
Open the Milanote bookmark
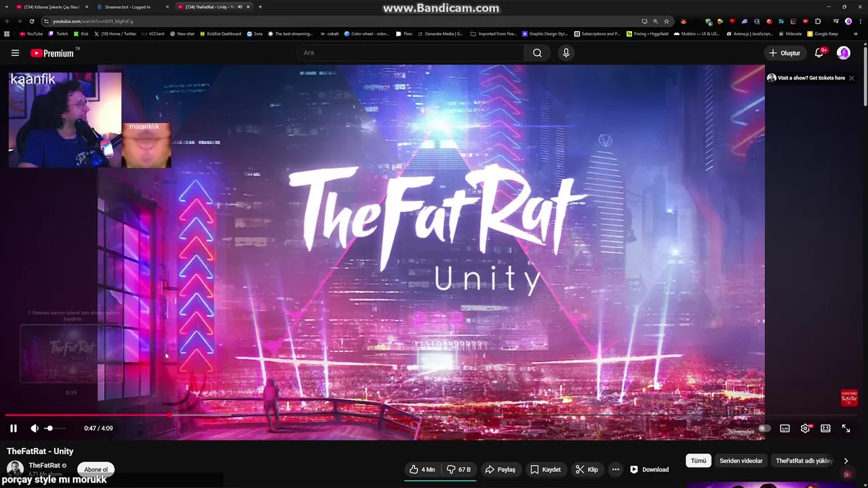[x=789, y=33]
